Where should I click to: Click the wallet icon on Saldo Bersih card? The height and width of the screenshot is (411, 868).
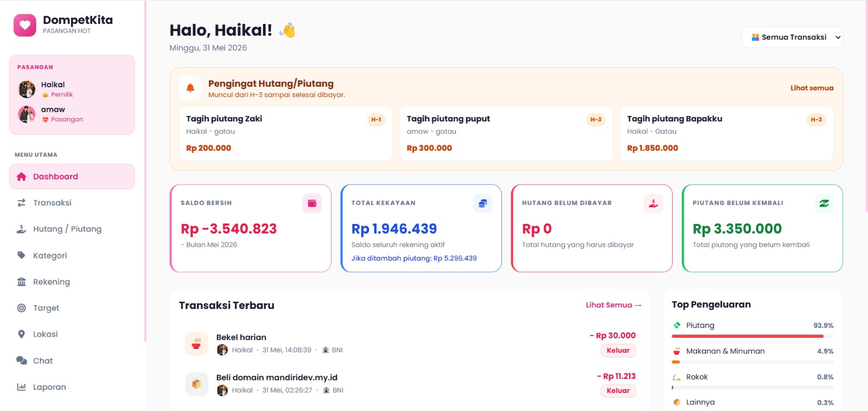pyautogui.click(x=312, y=203)
